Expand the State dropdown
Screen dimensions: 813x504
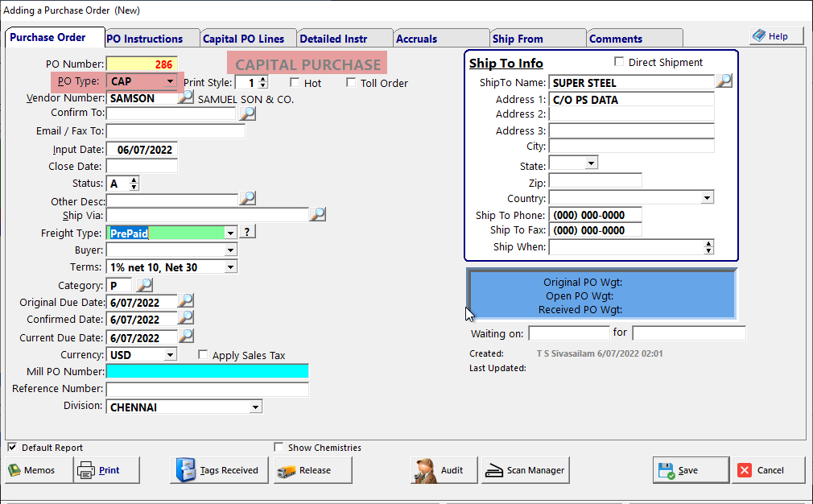[591, 163]
